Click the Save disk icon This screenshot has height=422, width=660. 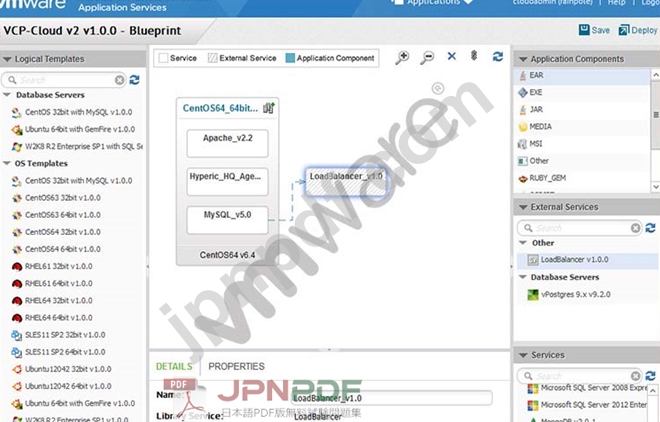(x=584, y=29)
